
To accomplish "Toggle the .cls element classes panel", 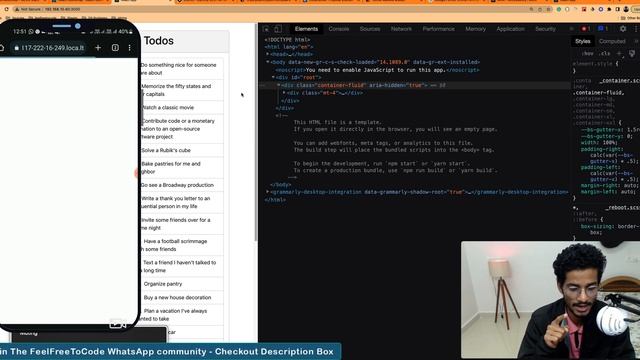I will (605, 53).
